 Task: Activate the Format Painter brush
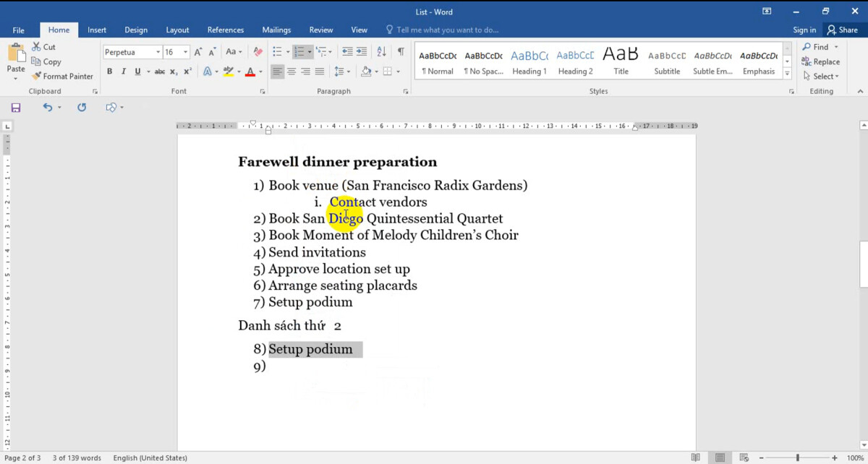pyautogui.click(x=62, y=76)
